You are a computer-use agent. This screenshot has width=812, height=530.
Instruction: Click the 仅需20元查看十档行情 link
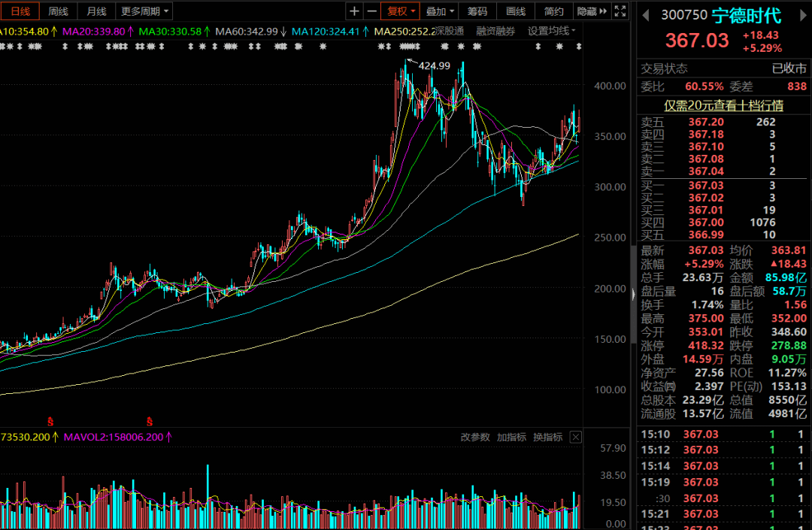[723, 105]
